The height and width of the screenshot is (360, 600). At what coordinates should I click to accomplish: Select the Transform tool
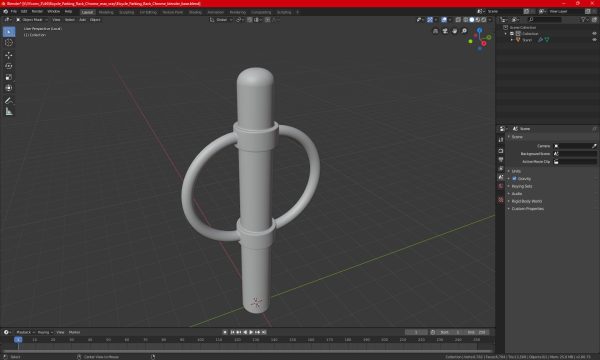point(9,88)
